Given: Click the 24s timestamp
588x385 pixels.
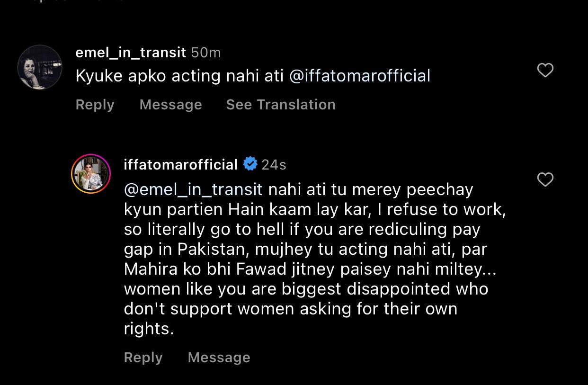Looking at the screenshot, I should tap(274, 164).
